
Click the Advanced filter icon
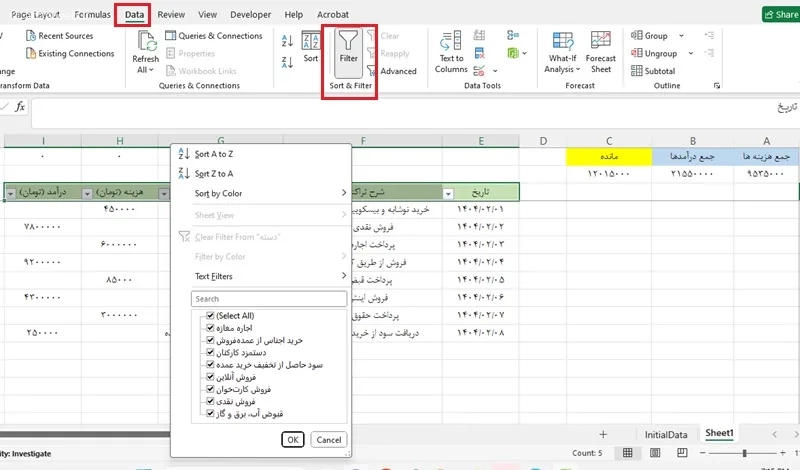coord(373,71)
